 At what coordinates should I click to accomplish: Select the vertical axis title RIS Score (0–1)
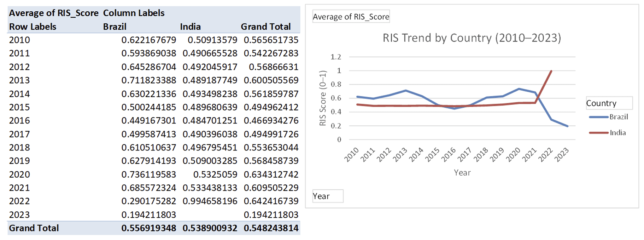click(x=322, y=98)
